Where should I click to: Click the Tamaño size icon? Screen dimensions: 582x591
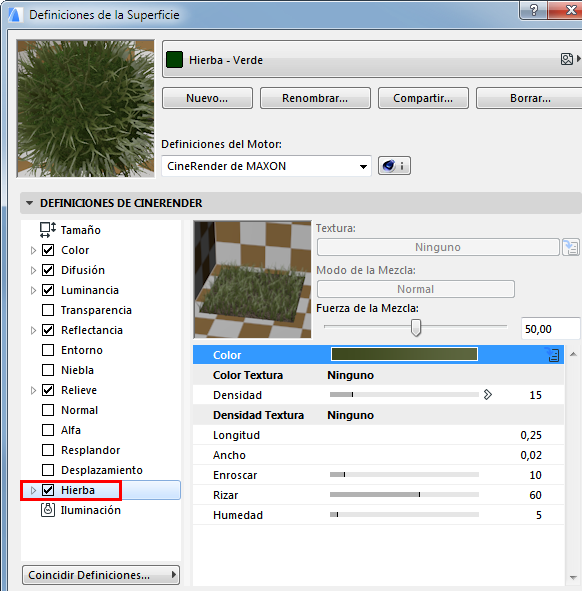(x=48, y=230)
